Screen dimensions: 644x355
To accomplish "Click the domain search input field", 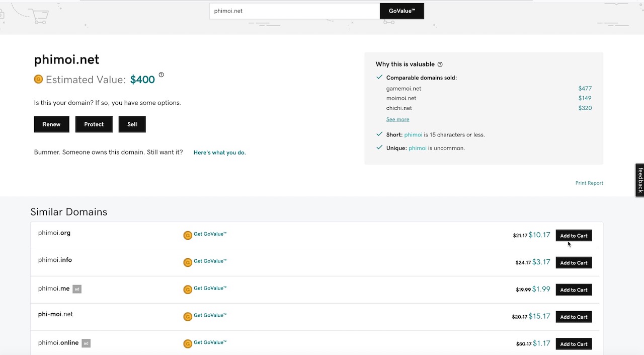I will [x=294, y=11].
